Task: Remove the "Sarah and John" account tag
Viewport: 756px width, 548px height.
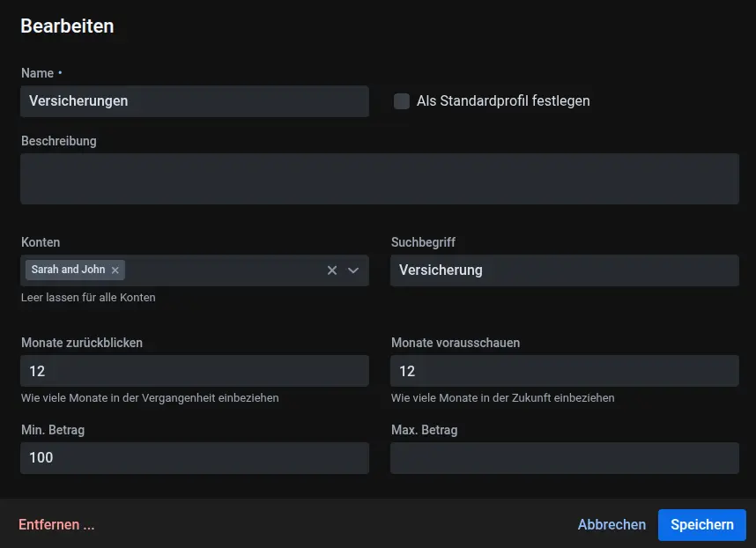Action: pos(115,270)
